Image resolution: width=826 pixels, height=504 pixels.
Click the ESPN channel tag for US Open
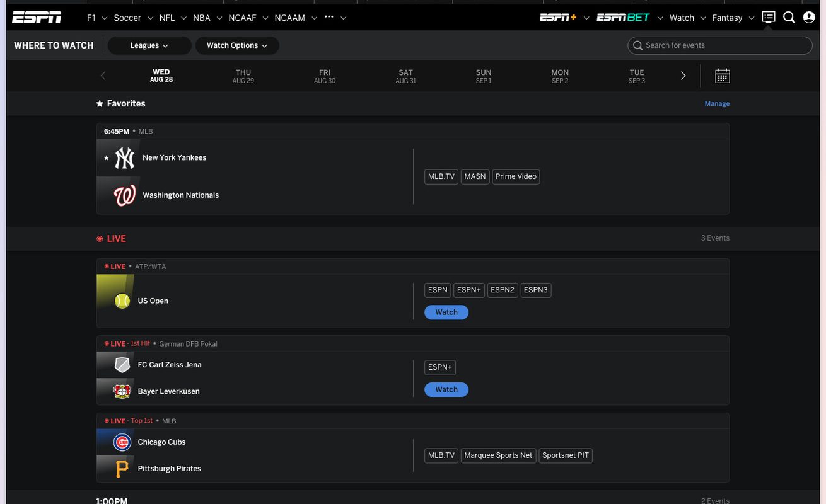(x=438, y=290)
